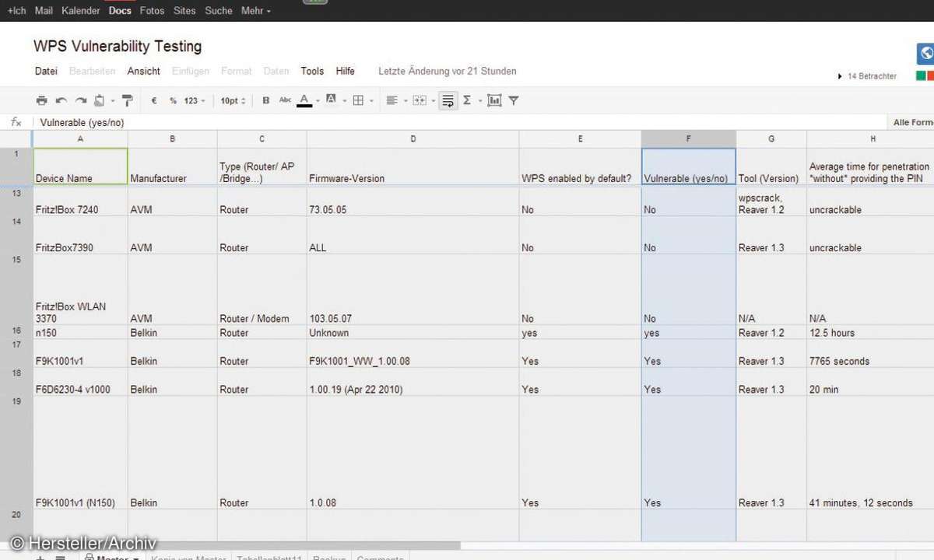Click the document title WPS Vulnerability Testing

[118, 46]
